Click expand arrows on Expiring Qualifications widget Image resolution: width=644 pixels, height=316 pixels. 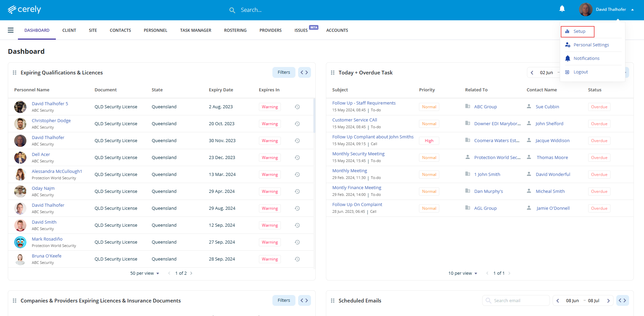[304, 72]
